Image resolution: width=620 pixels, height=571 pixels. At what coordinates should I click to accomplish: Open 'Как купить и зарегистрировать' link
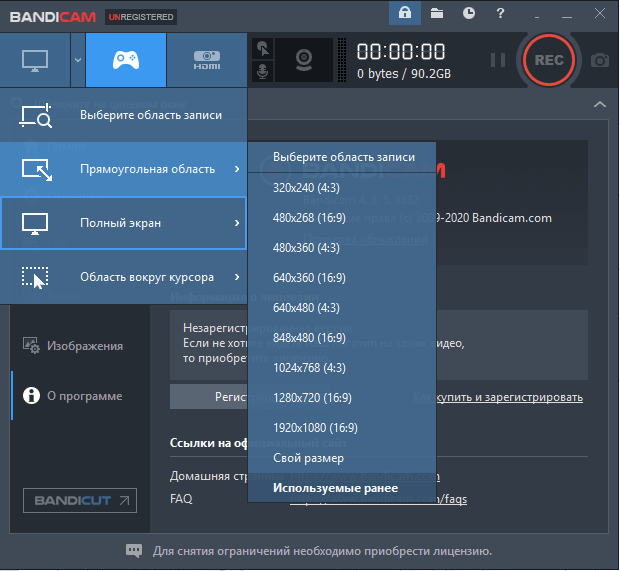pos(498,397)
